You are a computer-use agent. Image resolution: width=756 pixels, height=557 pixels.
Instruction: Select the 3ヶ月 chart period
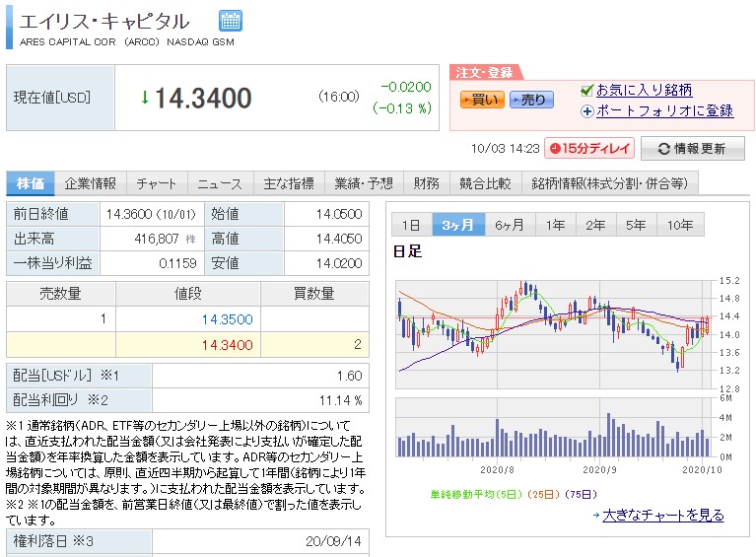(458, 225)
